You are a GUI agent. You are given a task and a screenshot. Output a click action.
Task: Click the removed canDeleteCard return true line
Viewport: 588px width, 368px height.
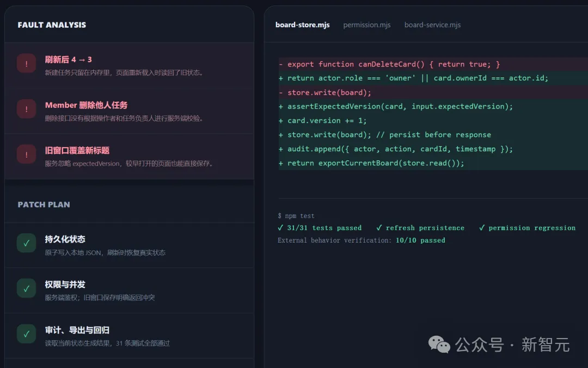point(433,64)
